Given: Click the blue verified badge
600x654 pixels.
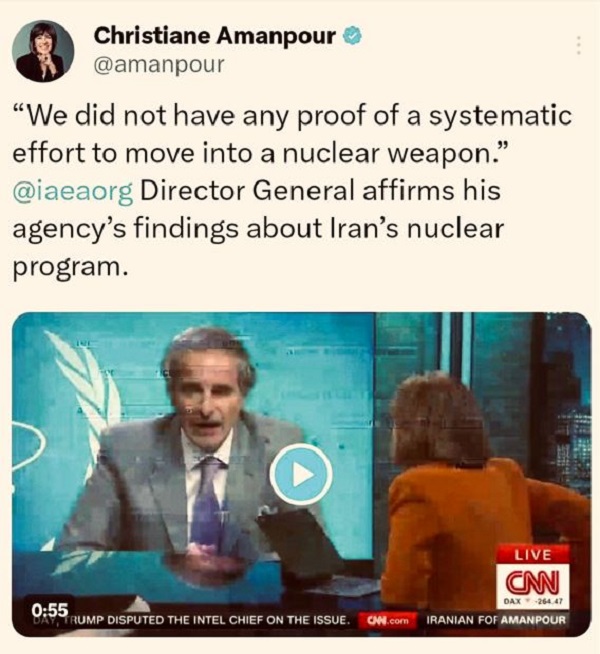Looking at the screenshot, I should coord(352,36).
